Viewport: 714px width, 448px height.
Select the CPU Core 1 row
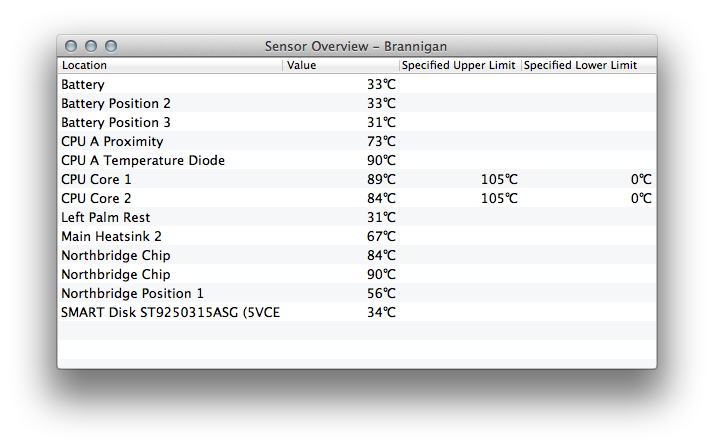point(357,179)
